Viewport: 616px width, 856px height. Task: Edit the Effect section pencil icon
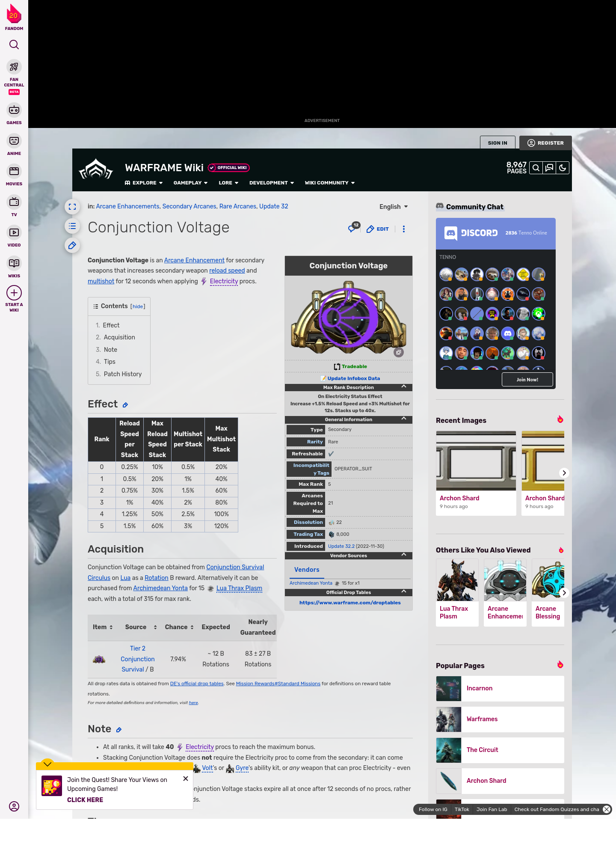[125, 405]
